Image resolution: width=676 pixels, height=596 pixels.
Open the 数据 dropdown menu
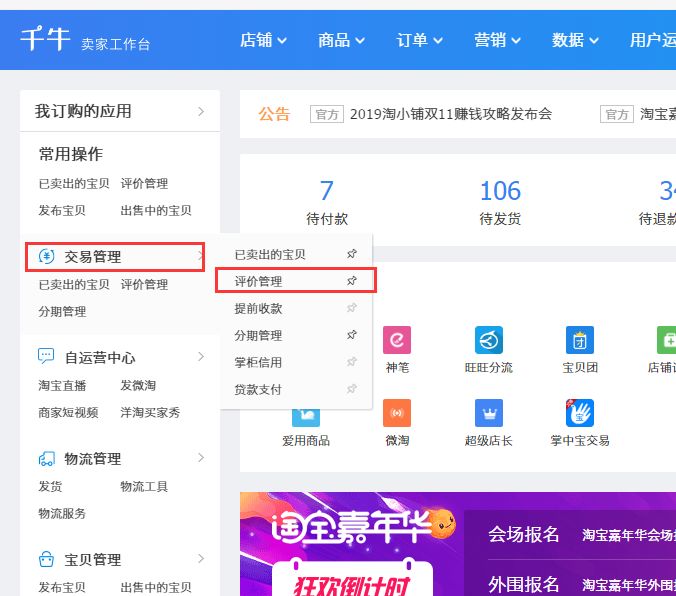pos(575,40)
